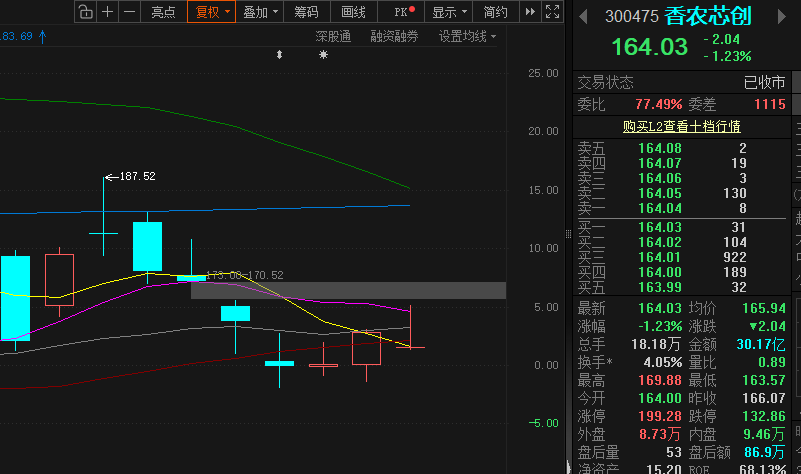Viewport: 801px width, 474px height.
Task: Go to next stock with right arrow
Action: (x=781, y=17)
